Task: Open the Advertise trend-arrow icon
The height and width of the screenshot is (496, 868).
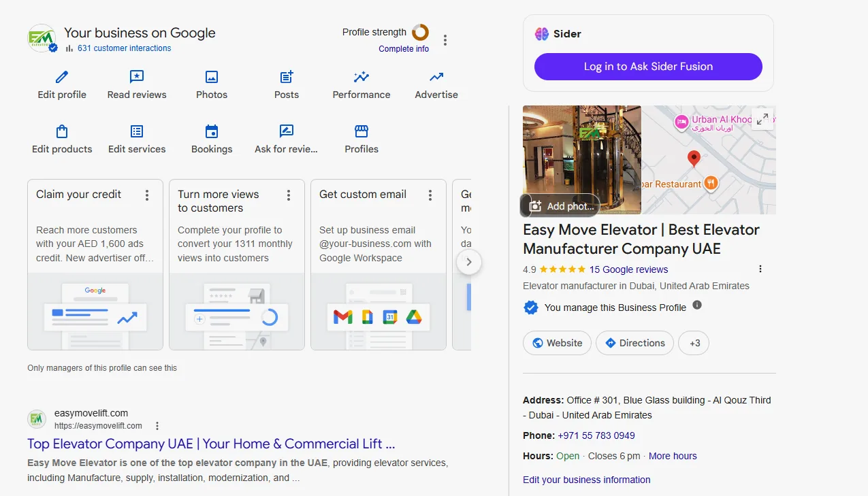Action: pyautogui.click(x=436, y=77)
